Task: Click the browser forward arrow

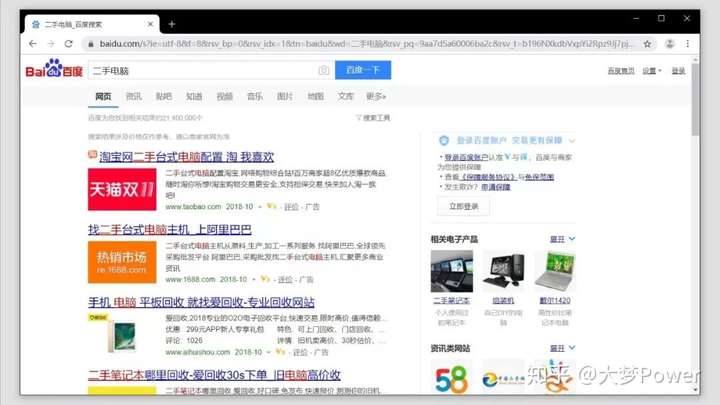Action: pyautogui.click(x=51, y=44)
